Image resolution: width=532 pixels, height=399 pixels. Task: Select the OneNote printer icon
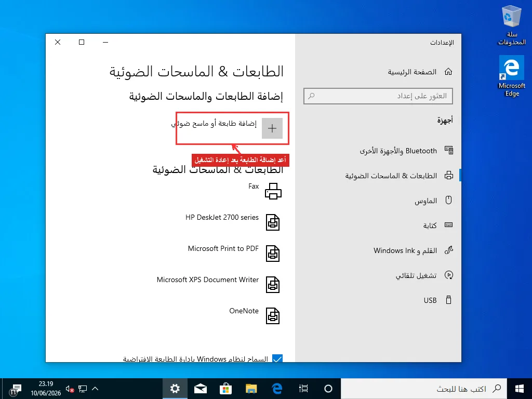pos(273,316)
